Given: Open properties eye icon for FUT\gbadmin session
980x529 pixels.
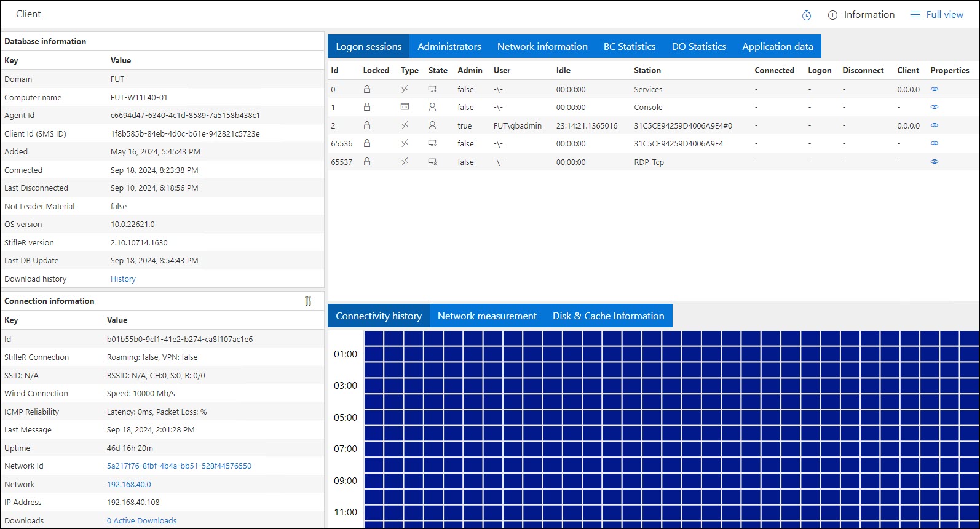Looking at the screenshot, I should (x=934, y=125).
